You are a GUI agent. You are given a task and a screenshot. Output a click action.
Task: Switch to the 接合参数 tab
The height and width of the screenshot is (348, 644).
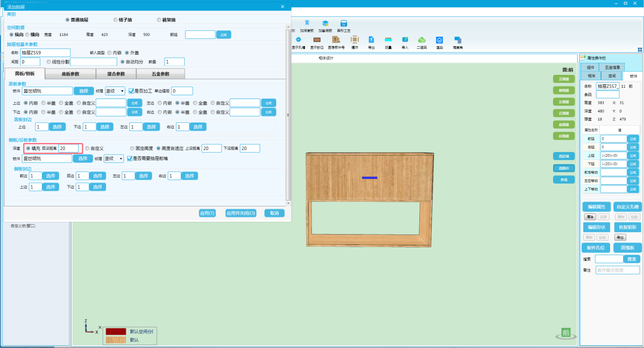click(x=116, y=74)
